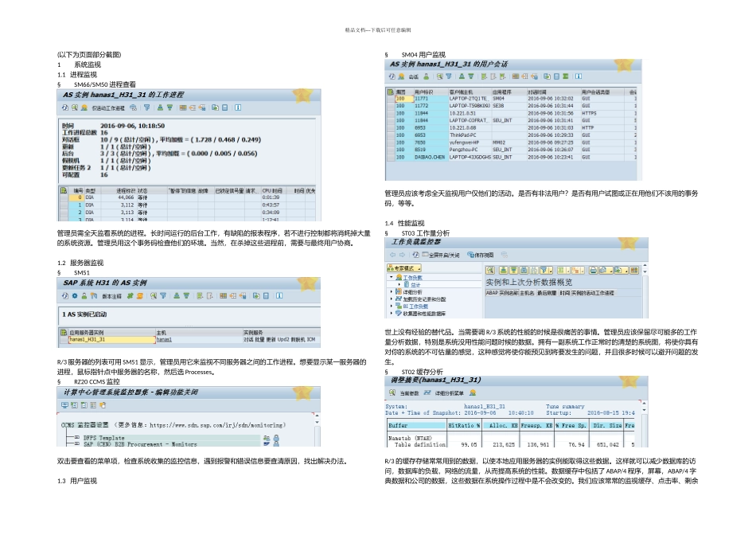
Task: Click client host LAPTOP-T59BK09J cell
Action: (470, 106)
